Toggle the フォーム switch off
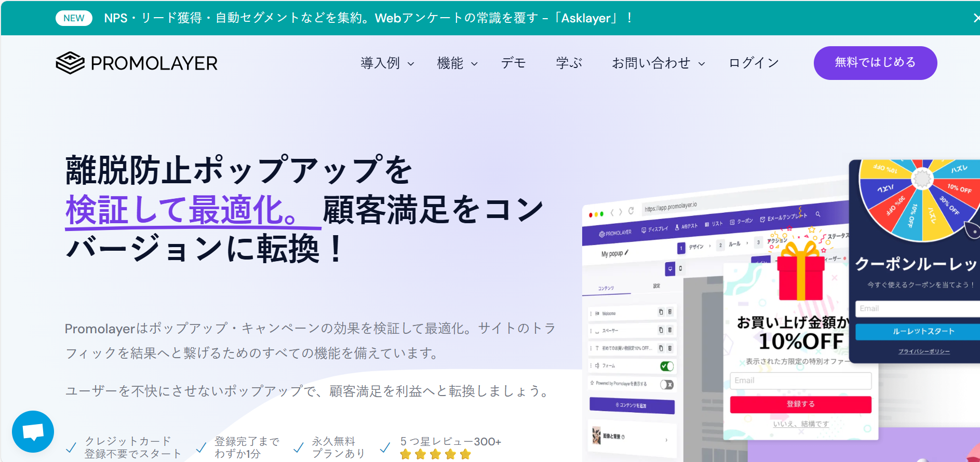The image size is (980, 462). pyautogui.click(x=667, y=366)
